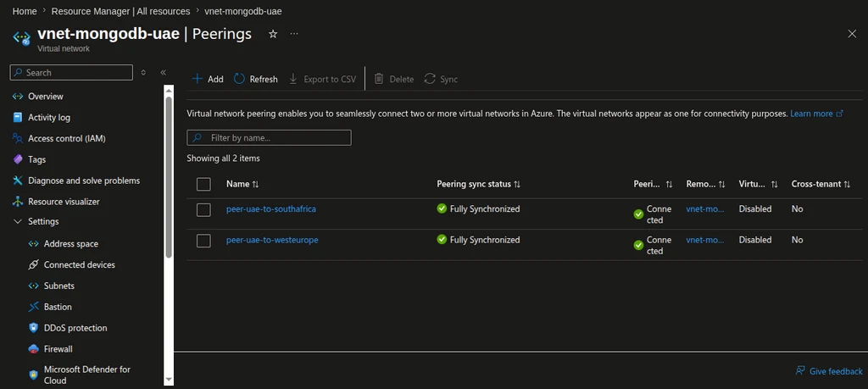This screenshot has width=868, height=389.
Task: Open the more options ellipsis in header
Action: click(x=294, y=34)
